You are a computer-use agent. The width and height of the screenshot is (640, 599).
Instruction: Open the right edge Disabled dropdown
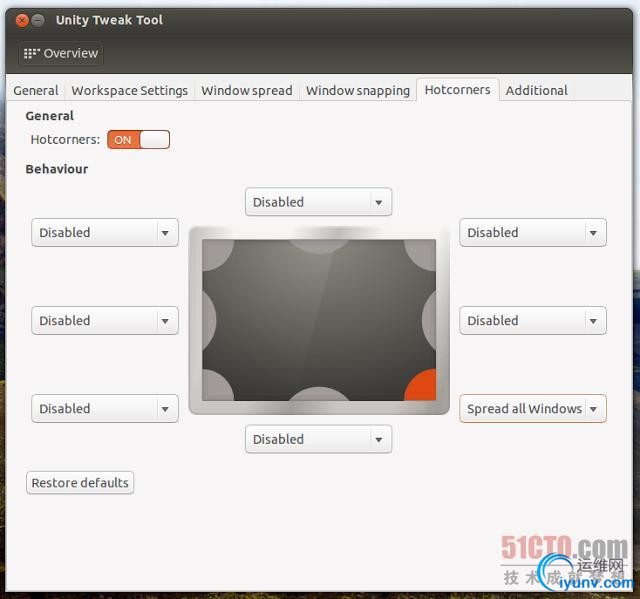(533, 321)
